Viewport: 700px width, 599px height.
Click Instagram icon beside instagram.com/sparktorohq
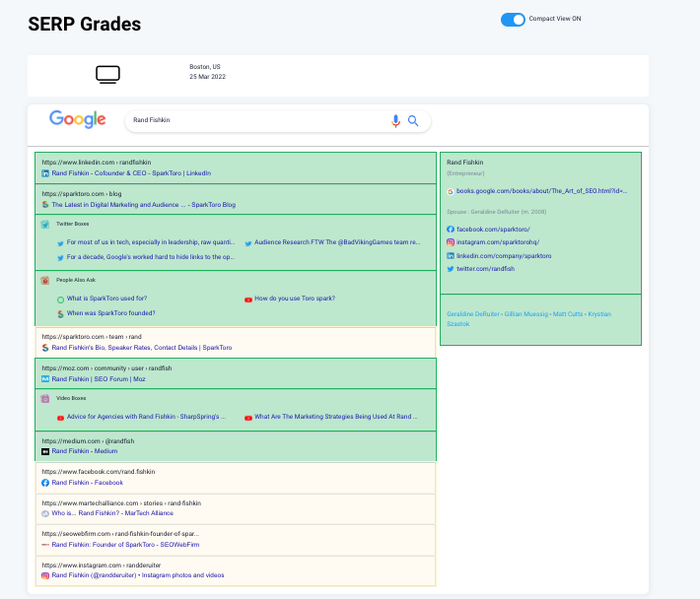click(x=451, y=242)
